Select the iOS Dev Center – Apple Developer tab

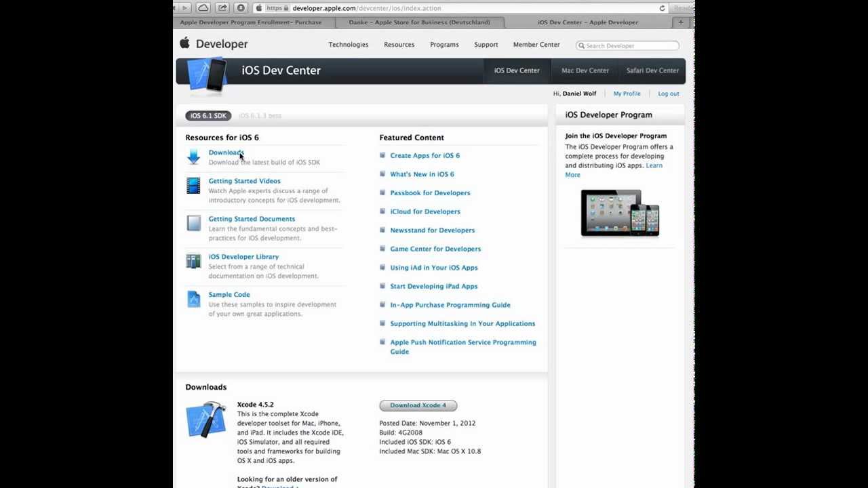[588, 22]
